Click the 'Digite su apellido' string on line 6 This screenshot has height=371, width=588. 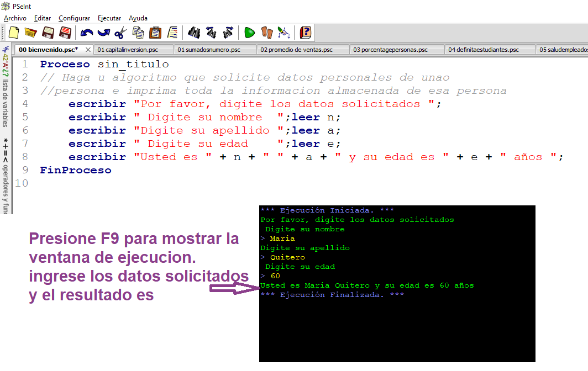(x=208, y=130)
